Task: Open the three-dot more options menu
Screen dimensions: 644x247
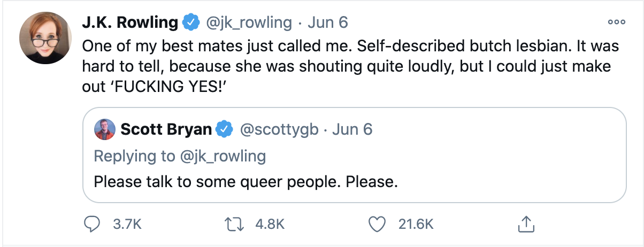Action: tap(616, 23)
